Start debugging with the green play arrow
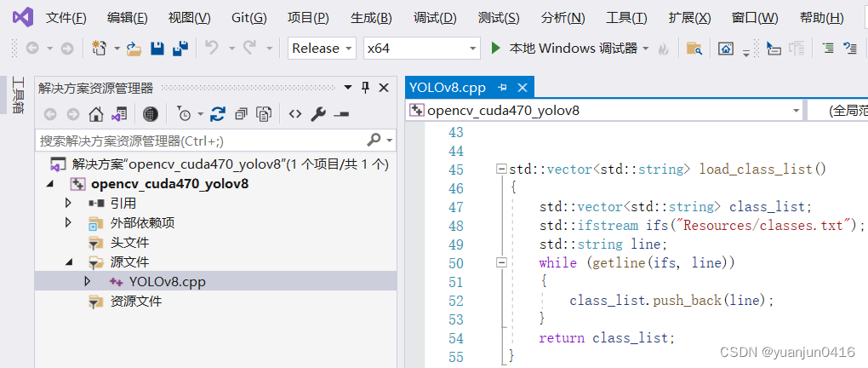 click(496, 49)
